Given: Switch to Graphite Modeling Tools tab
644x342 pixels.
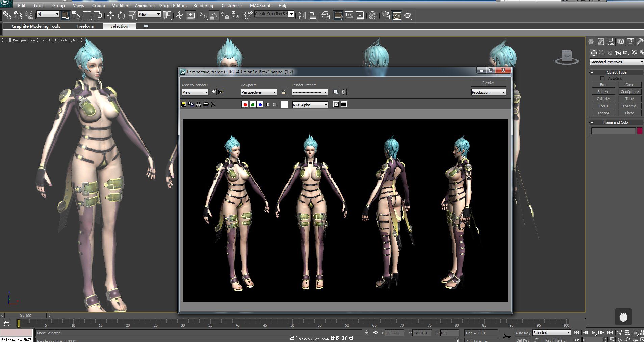Looking at the screenshot, I should coord(36,26).
